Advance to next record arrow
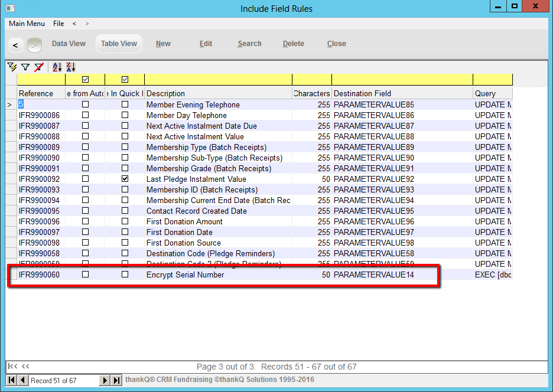This screenshot has height=392, width=553. 105,381
